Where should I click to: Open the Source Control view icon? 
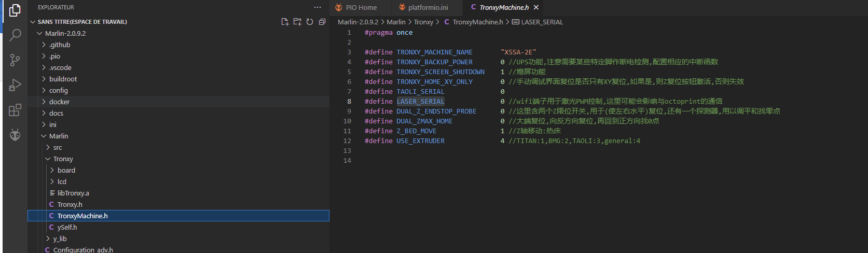pos(15,60)
